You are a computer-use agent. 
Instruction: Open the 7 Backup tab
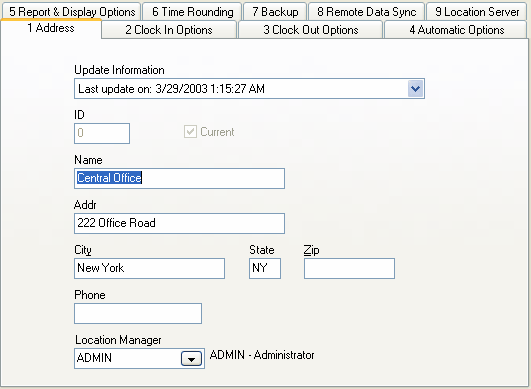tap(275, 12)
